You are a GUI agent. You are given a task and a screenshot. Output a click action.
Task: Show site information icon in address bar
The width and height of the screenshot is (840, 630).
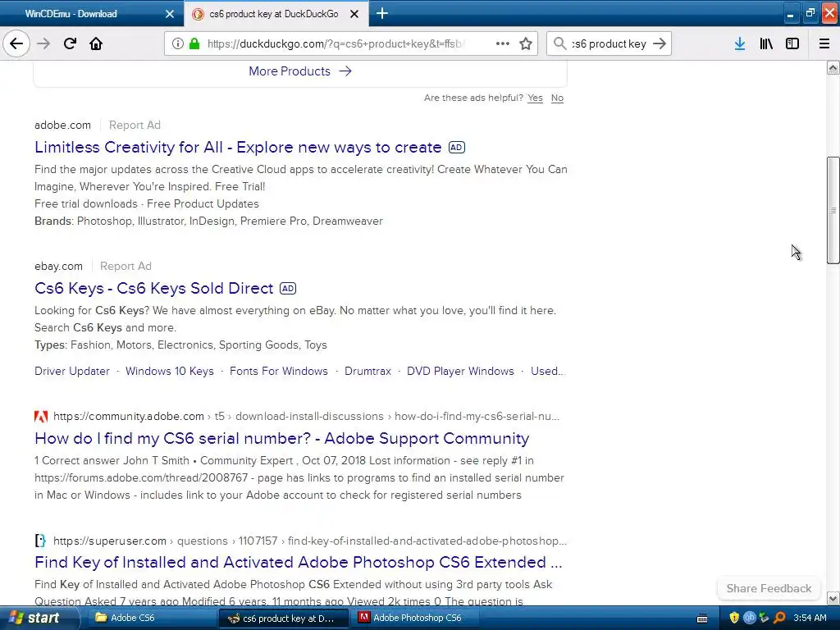click(x=178, y=43)
